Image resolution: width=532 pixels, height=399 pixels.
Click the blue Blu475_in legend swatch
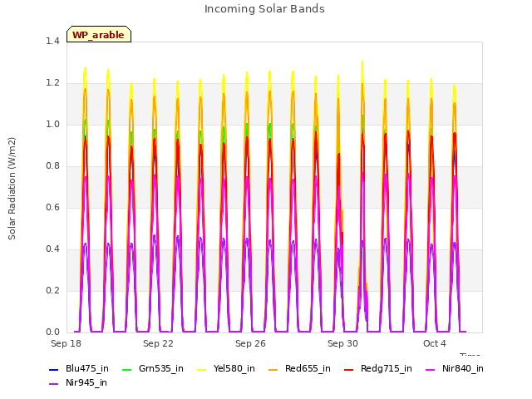53,369
